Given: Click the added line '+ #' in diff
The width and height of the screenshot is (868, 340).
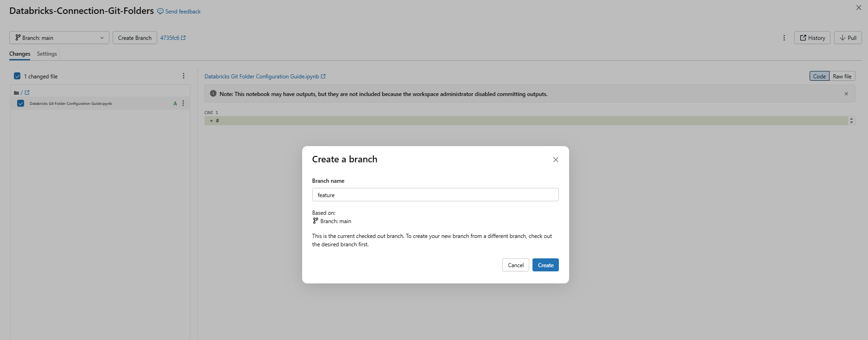Looking at the screenshot, I should tap(526, 121).
